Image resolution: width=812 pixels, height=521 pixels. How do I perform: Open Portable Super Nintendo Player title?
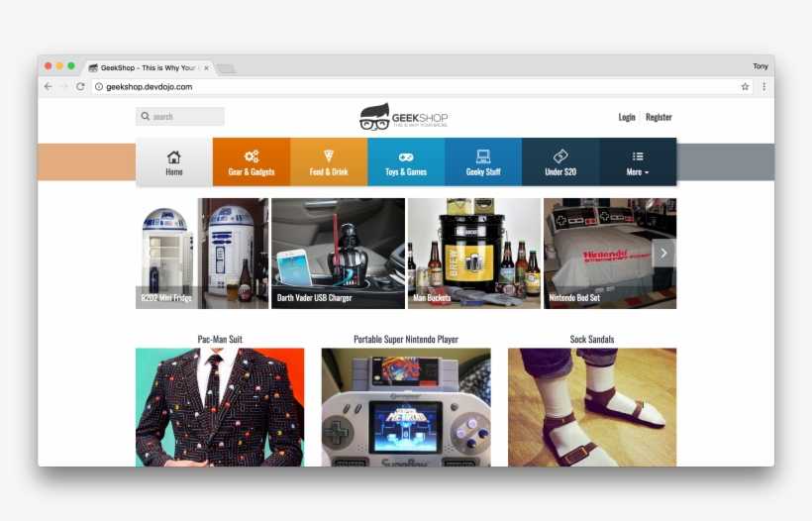coord(405,339)
